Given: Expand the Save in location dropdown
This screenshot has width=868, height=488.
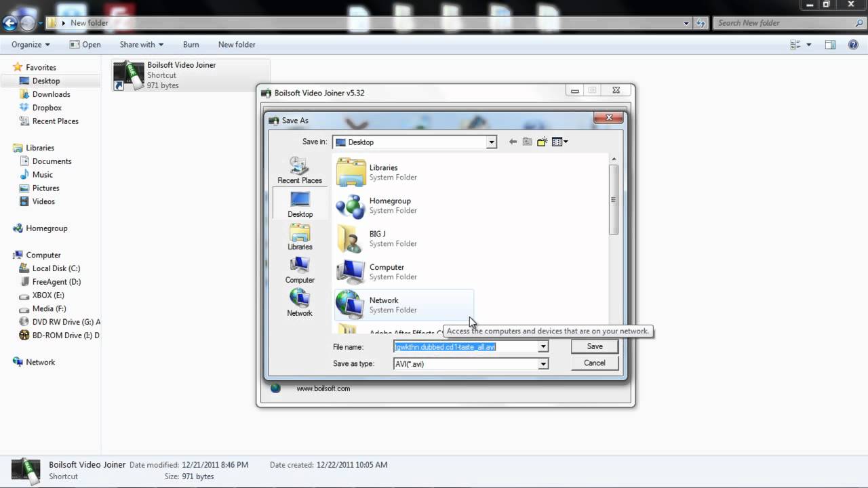Looking at the screenshot, I should tap(491, 142).
